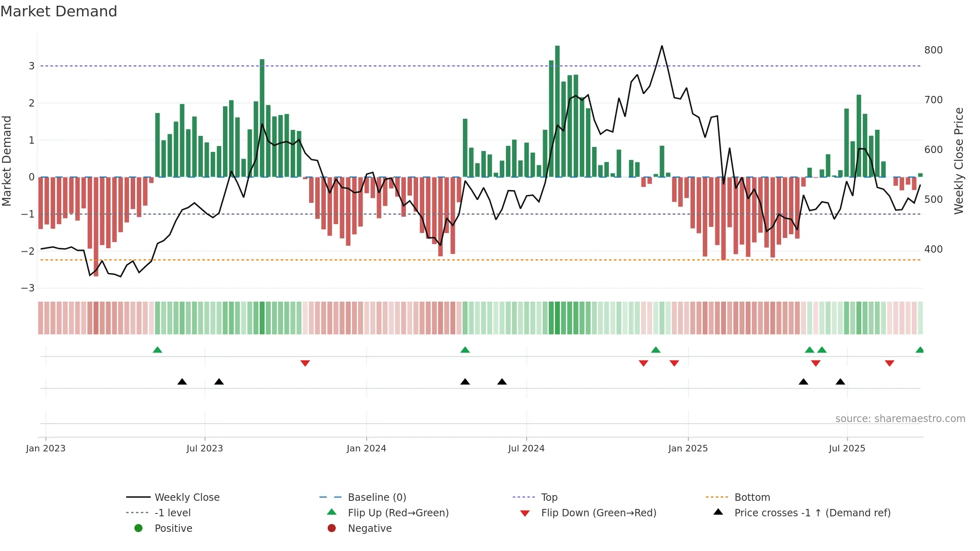Toggle the -1 level legend entry

point(158,513)
